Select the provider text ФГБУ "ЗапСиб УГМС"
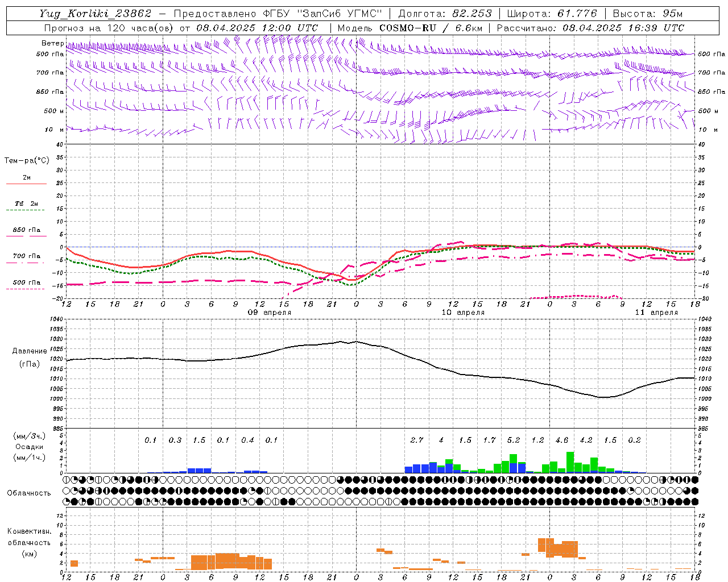The width and height of the screenshot is (728, 582). [x=322, y=14]
